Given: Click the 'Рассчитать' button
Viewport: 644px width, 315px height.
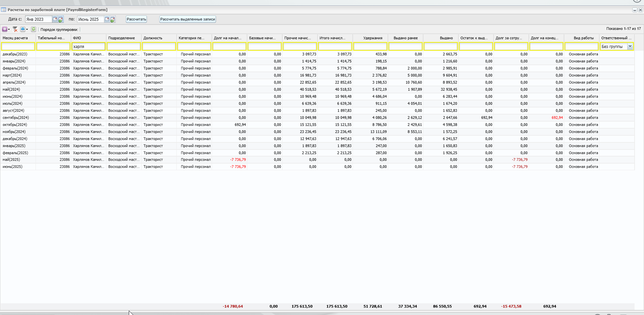Looking at the screenshot, I should pos(137,19).
